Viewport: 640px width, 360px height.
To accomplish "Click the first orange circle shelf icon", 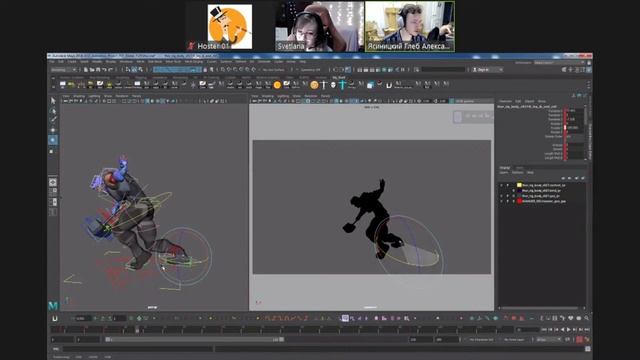I will tap(277, 85).
